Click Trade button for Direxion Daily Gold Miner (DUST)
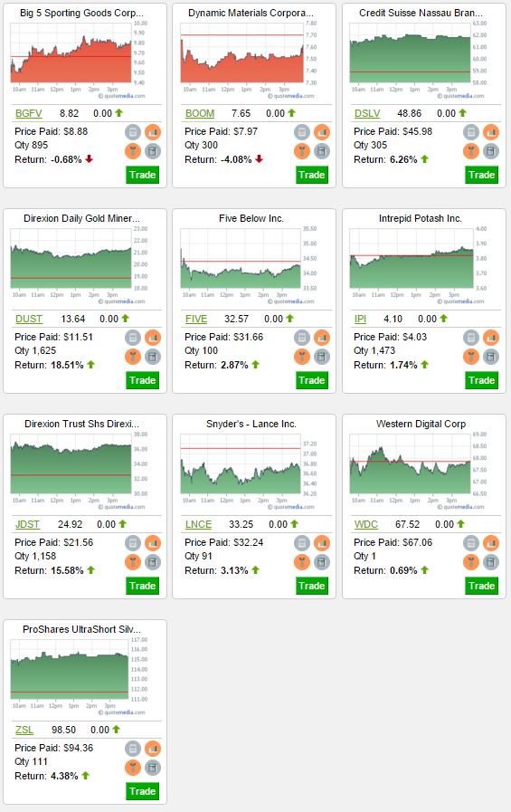Image resolution: width=511 pixels, height=812 pixels. coord(142,380)
